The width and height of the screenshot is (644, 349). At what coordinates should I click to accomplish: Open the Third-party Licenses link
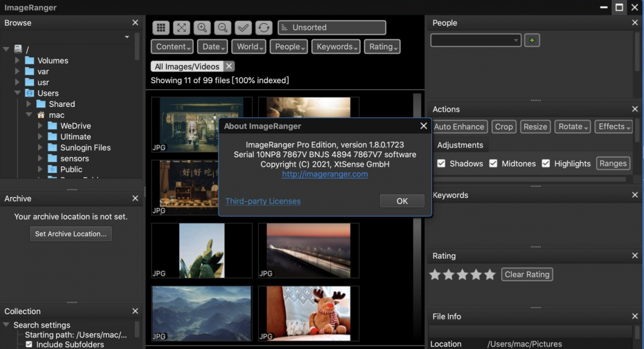tap(263, 201)
